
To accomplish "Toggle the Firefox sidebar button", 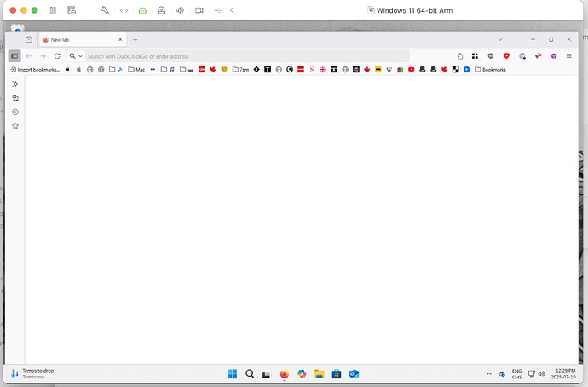I will pos(14,55).
